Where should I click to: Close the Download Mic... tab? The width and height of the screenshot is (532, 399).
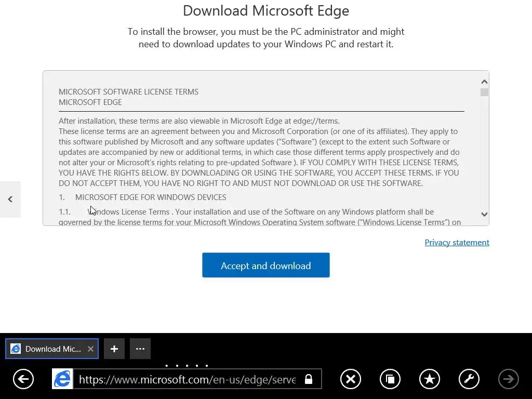pos(90,349)
